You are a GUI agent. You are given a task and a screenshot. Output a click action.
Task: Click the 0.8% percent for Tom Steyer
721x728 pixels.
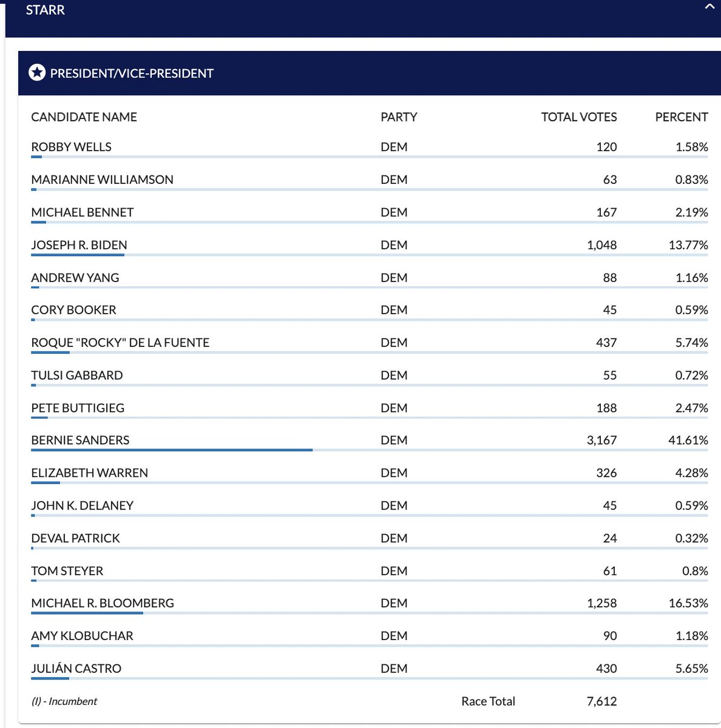(695, 571)
